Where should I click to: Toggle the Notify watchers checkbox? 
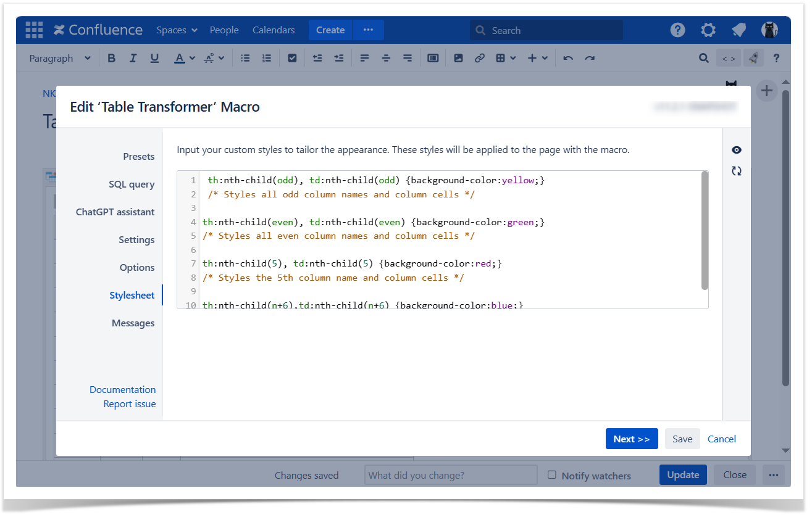552,475
